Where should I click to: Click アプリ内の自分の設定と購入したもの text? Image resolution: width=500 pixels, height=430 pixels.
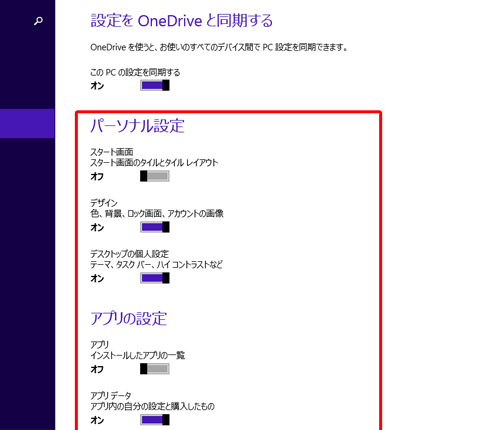point(152,406)
